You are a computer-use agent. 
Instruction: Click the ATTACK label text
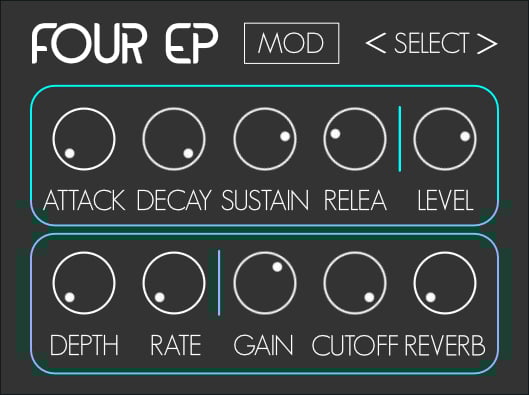(x=84, y=200)
